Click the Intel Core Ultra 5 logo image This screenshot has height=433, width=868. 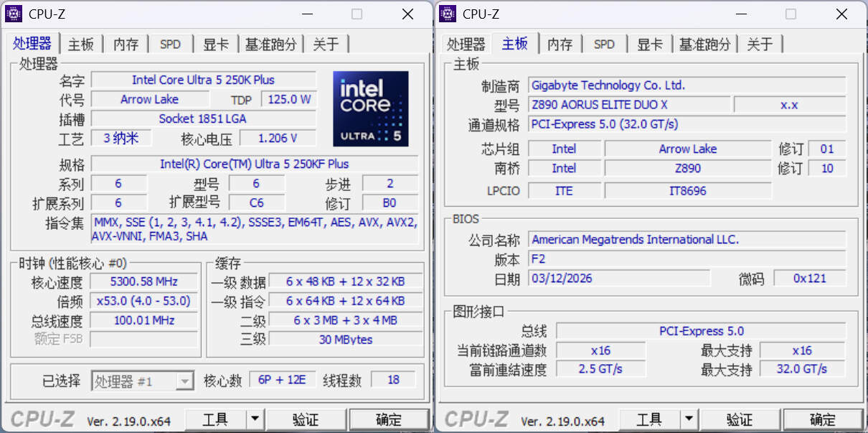pyautogui.click(x=371, y=108)
